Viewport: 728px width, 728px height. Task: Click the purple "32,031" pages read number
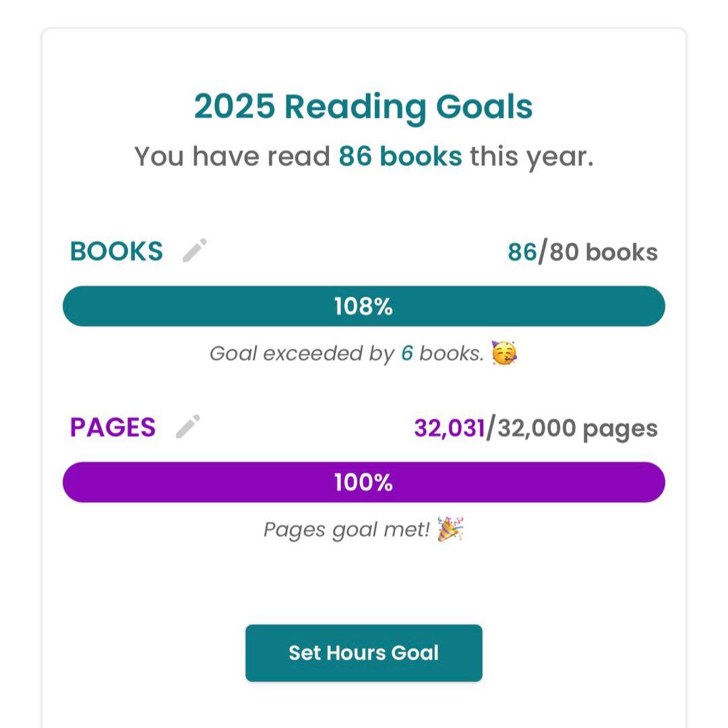(450, 428)
